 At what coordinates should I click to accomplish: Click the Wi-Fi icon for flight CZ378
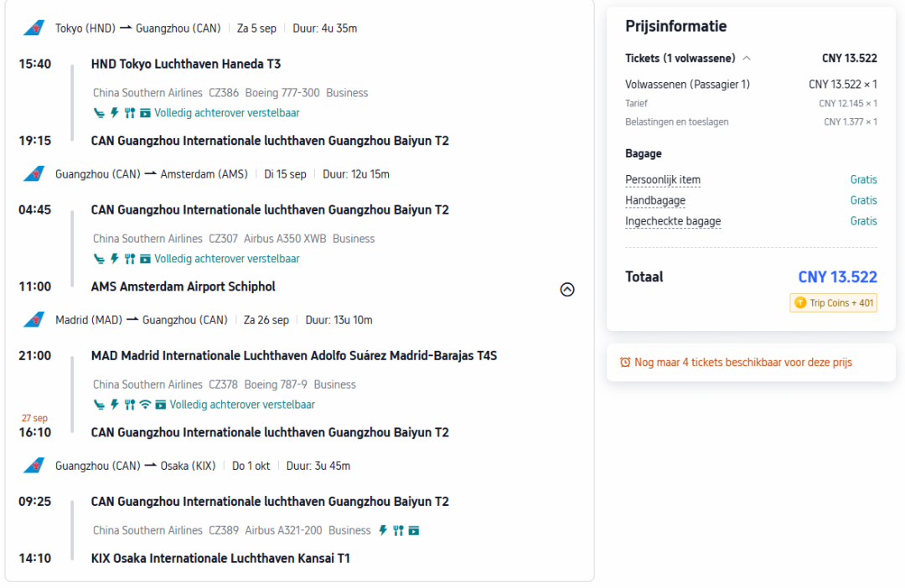pyautogui.click(x=146, y=405)
